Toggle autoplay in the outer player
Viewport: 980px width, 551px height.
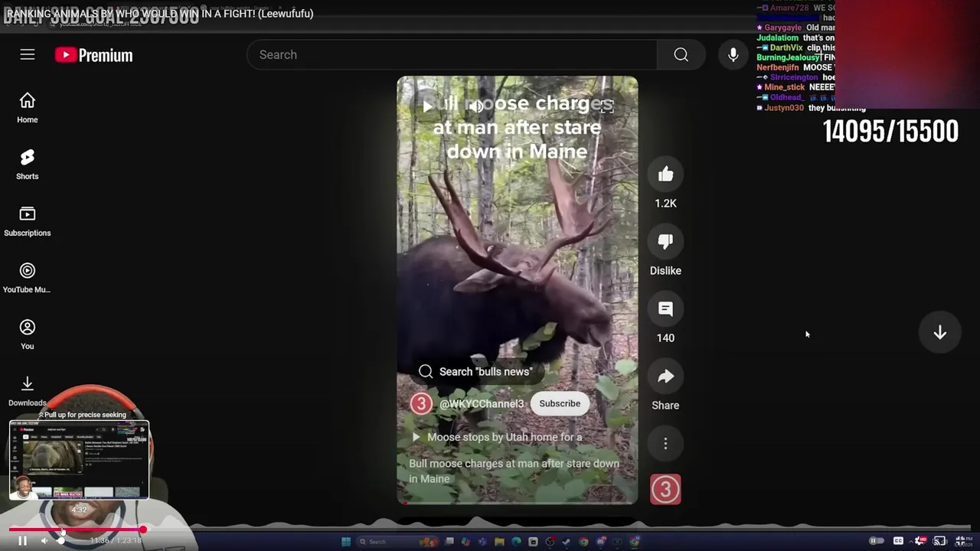(x=877, y=541)
